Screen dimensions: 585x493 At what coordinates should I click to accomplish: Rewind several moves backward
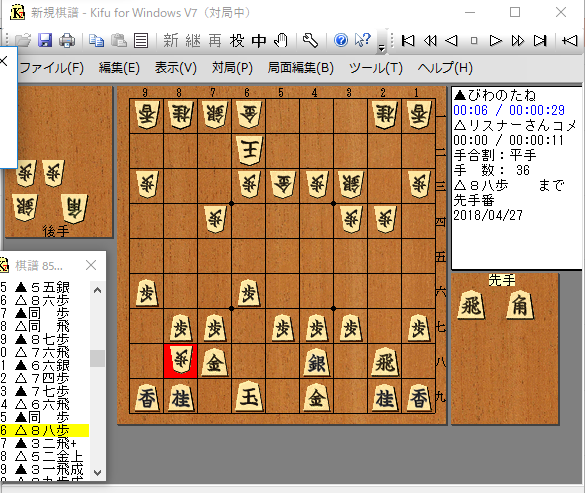[x=430, y=40]
